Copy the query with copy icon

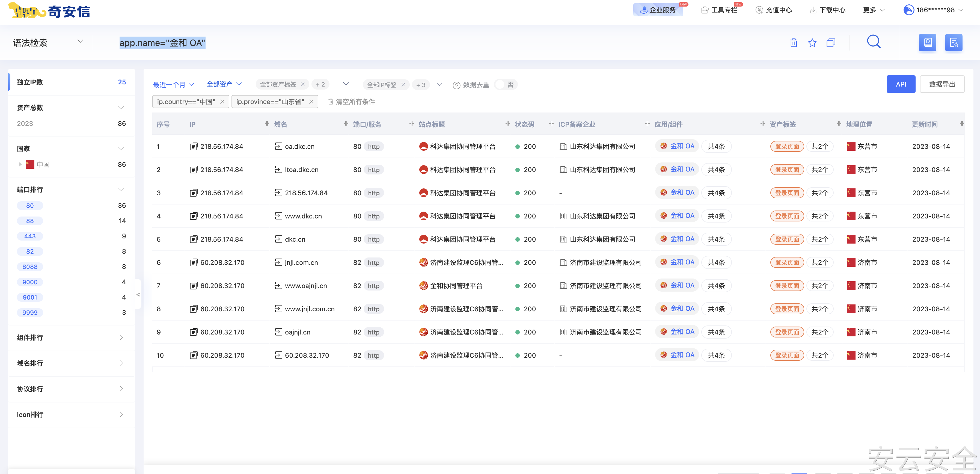click(x=831, y=43)
